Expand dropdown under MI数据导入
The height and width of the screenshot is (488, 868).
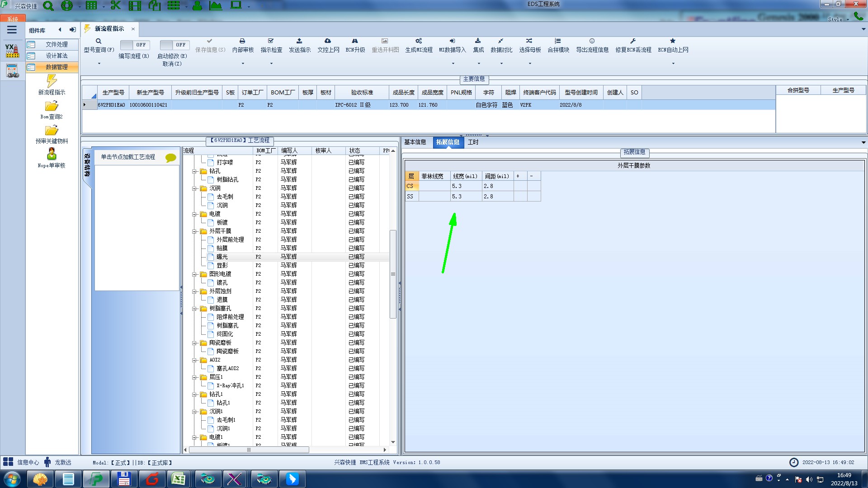click(453, 64)
